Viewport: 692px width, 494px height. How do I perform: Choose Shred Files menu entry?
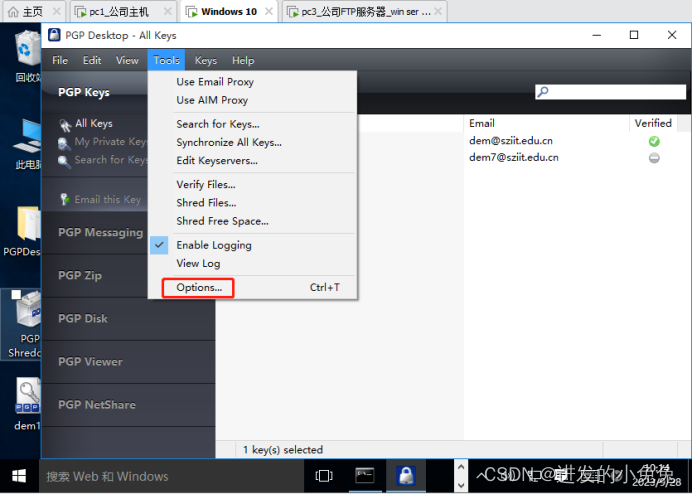coord(252,203)
